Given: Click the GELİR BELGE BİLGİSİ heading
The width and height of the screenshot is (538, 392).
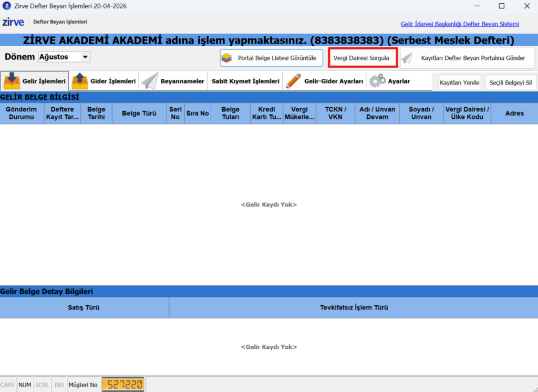Looking at the screenshot, I should (40, 97).
